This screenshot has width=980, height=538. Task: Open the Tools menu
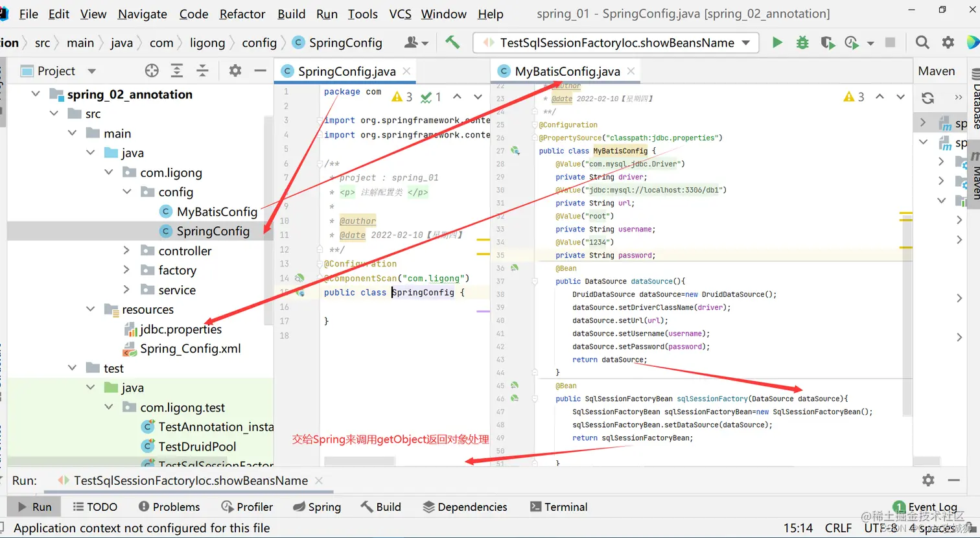[363, 14]
